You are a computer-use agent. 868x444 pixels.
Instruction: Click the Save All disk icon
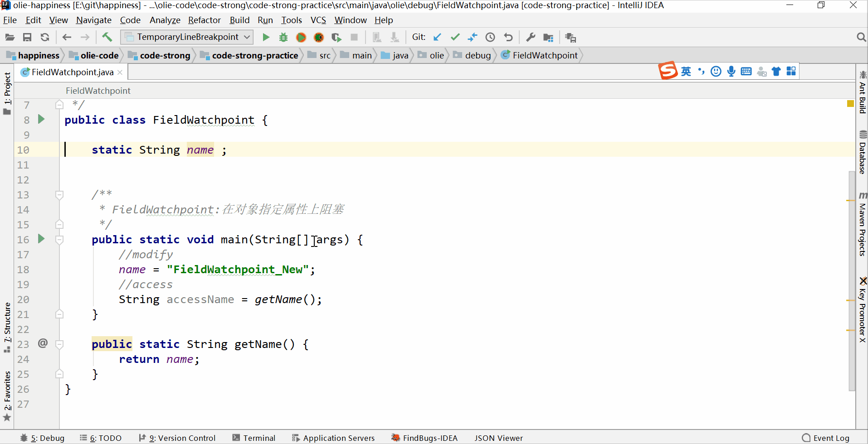(x=27, y=37)
